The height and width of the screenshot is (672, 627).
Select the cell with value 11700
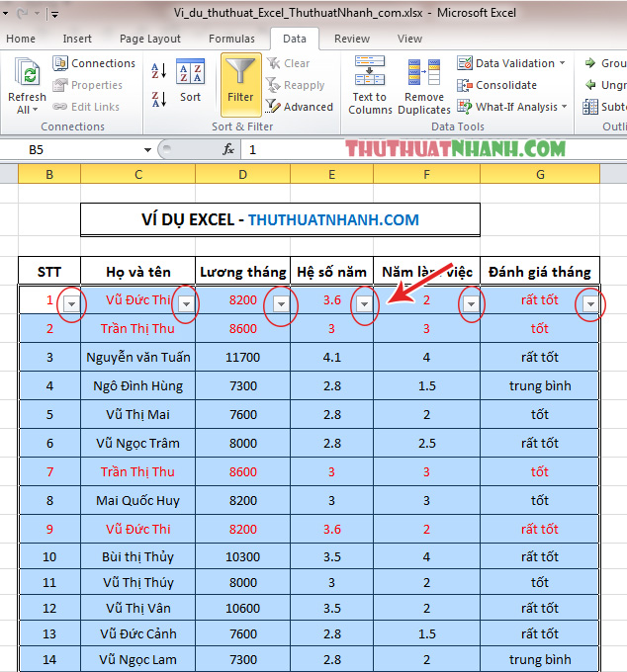(x=242, y=357)
